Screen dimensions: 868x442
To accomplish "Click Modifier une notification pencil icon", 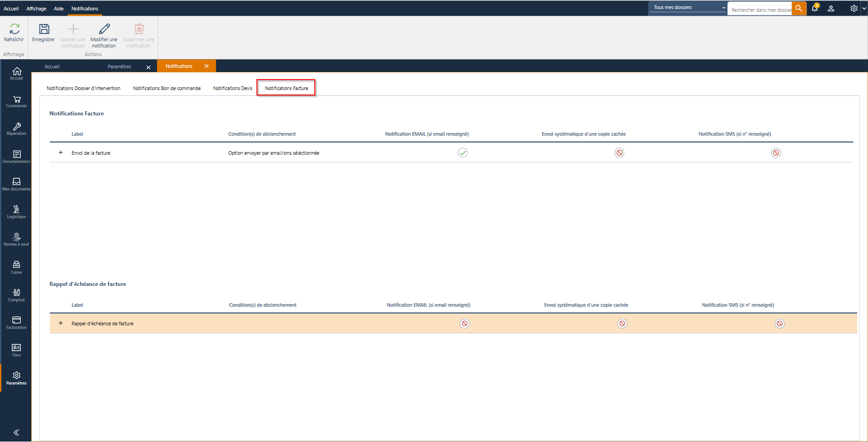I will tap(104, 29).
